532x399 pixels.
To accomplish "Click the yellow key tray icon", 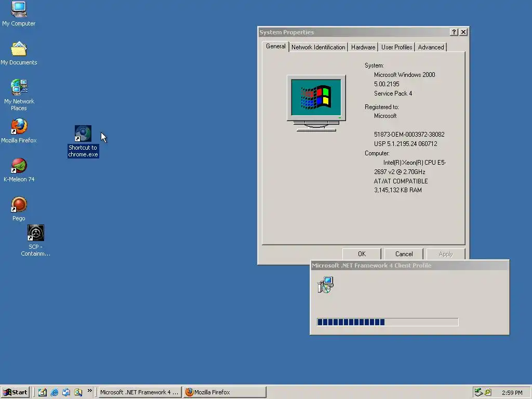I will tap(488, 392).
